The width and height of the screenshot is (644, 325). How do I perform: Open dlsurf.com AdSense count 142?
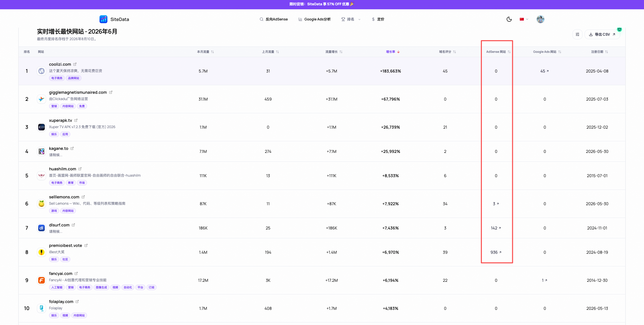(x=496, y=228)
